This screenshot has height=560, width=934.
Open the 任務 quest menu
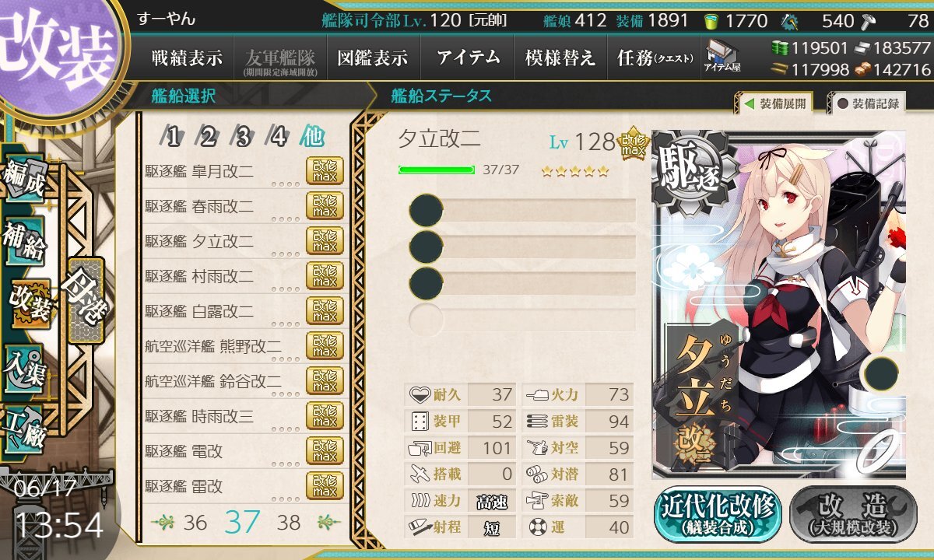[654, 58]
